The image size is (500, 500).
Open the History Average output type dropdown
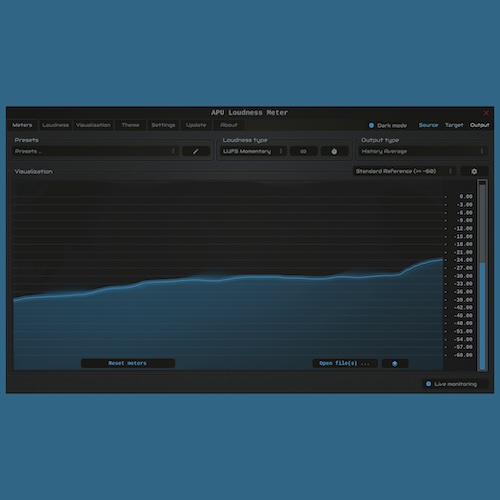[423, 151]
